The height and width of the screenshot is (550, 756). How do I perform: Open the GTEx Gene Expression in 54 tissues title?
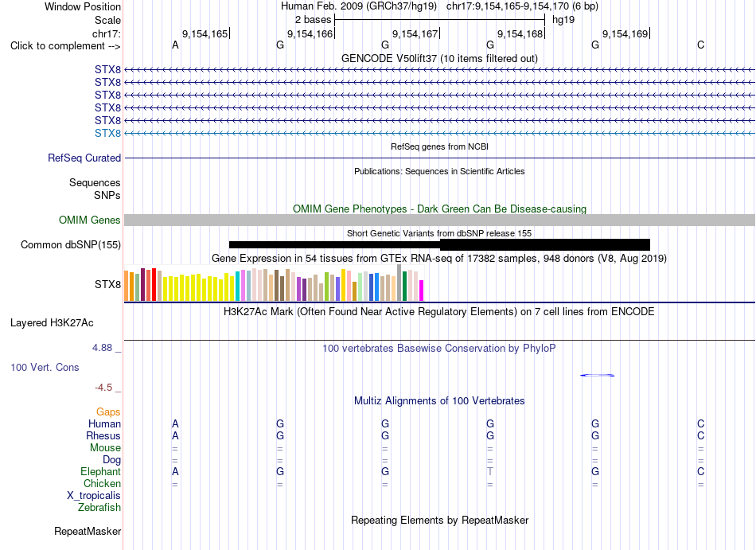pyautogui.click(x=439, y=259)
